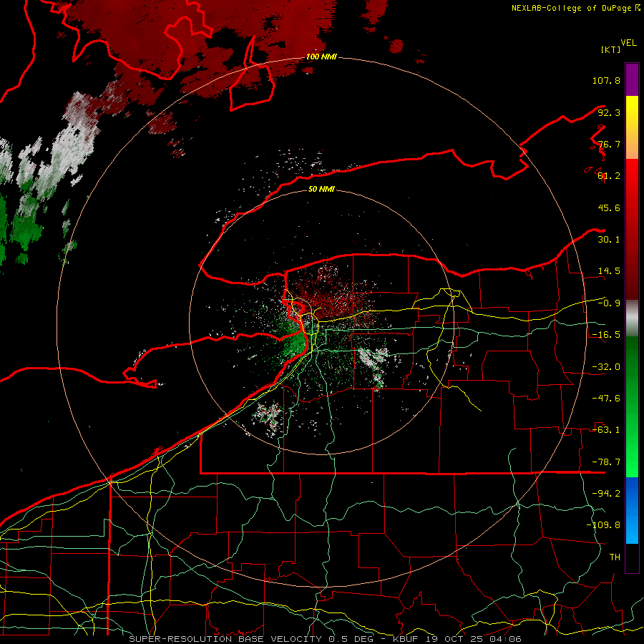Image resolution: width=644 pixels, height=644 pixels.
Task: Select the 30.1 velocity scale value
Action: point(609,240)
